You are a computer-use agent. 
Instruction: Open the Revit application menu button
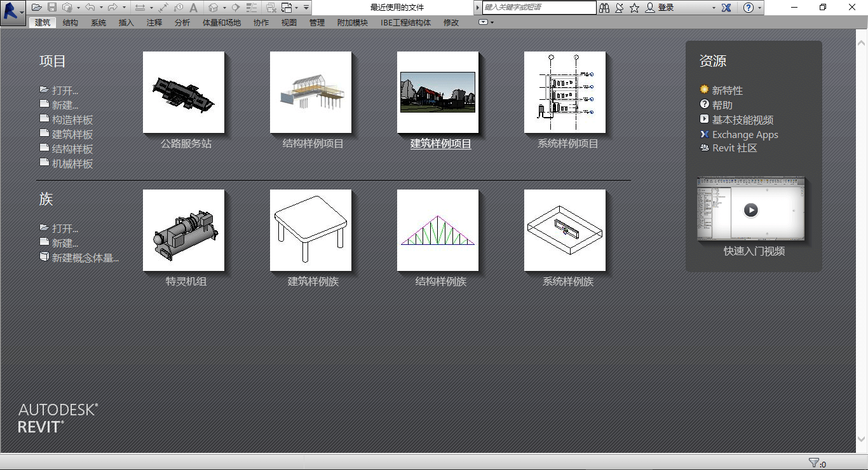[x=13, y=11]
